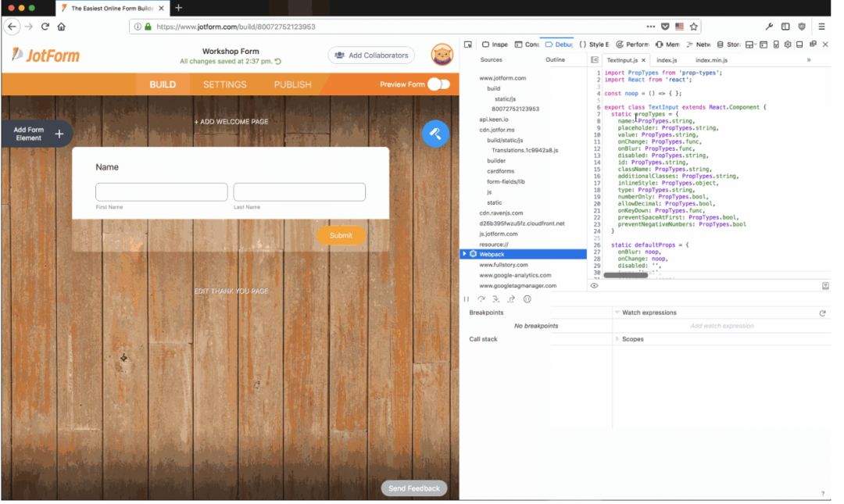Click the Add Collaborators button
Viewport: 844px width, 504px height.
pos(371,55)
